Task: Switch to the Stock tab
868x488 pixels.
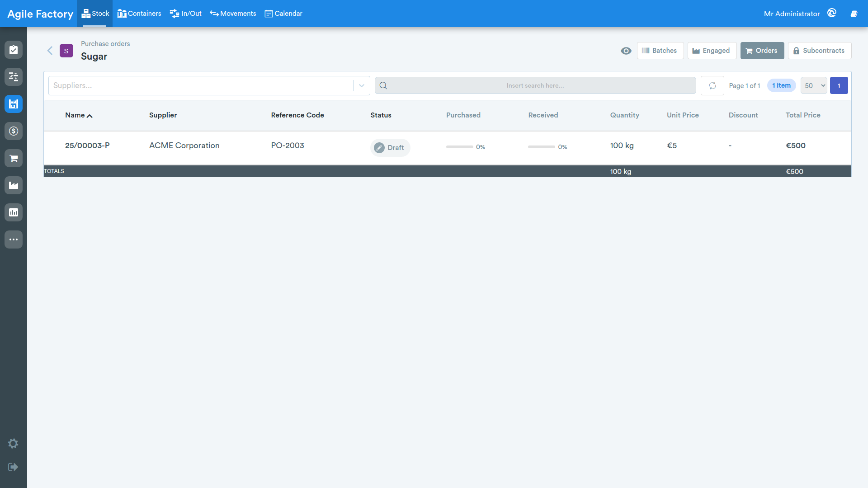Action: pyautogui.click(x=95, y=14)
